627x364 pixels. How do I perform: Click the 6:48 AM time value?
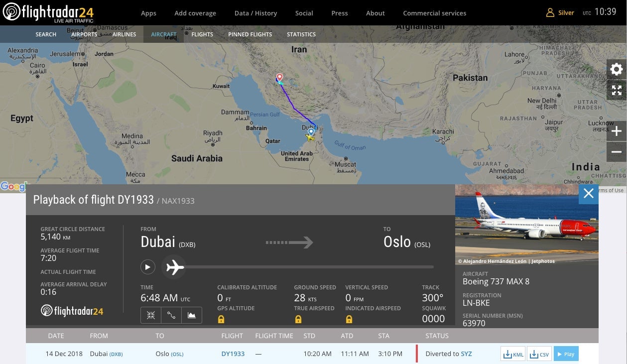click(159, 298)
